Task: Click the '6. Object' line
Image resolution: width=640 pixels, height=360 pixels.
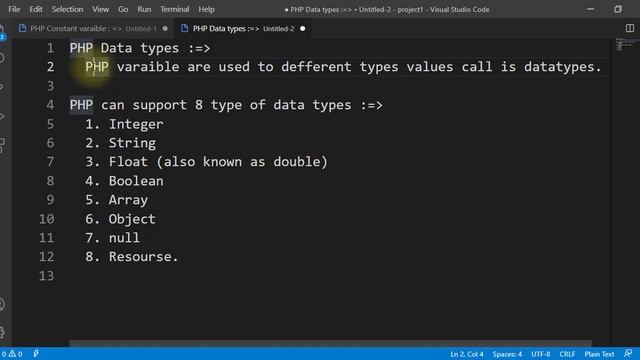Action: point(120,219)
